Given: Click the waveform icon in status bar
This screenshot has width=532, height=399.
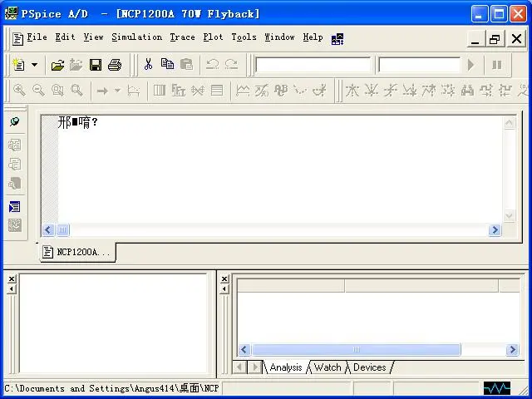Looking at the screenshot, I should point(497,388).
